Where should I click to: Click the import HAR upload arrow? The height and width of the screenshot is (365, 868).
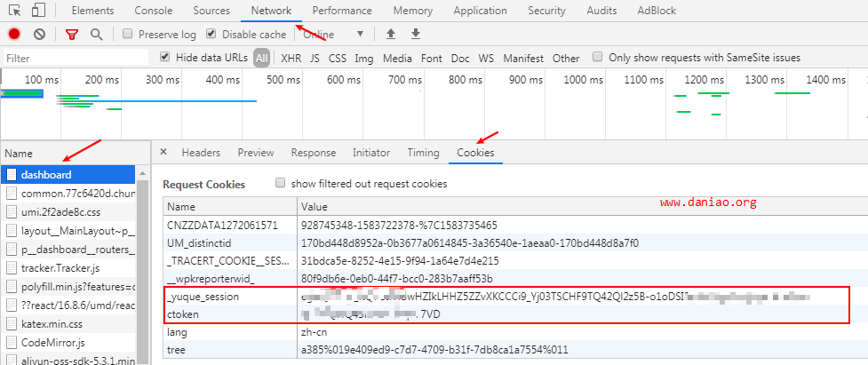point(391,35)
